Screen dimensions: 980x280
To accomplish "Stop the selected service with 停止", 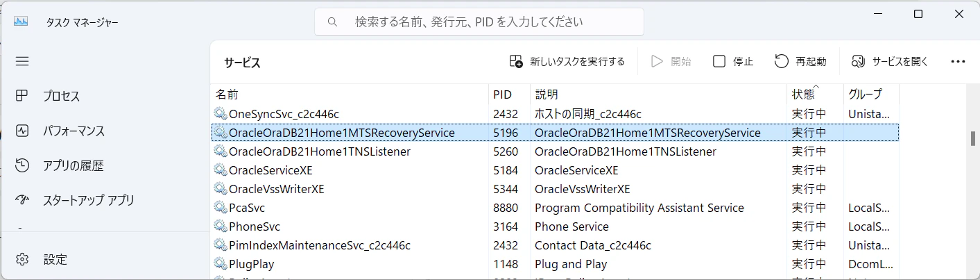I will pyautogui.click(x=733, y=61).
